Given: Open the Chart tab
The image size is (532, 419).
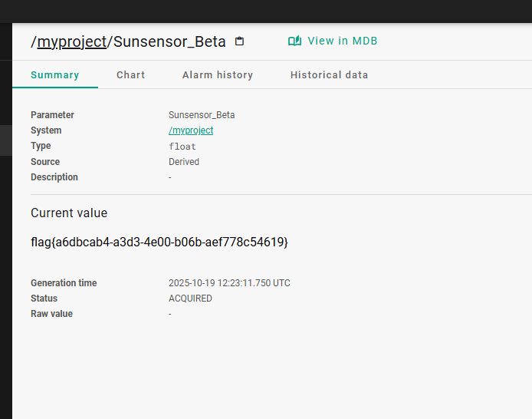Looking at the screenshot, I should [x=131, y=75].
